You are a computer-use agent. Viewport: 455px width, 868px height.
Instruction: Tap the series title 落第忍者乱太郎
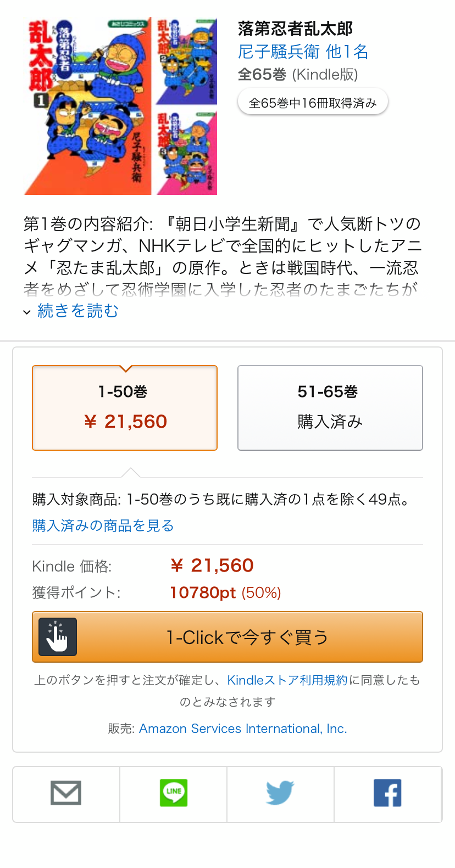pyautogui.click(x=295, y=29)
